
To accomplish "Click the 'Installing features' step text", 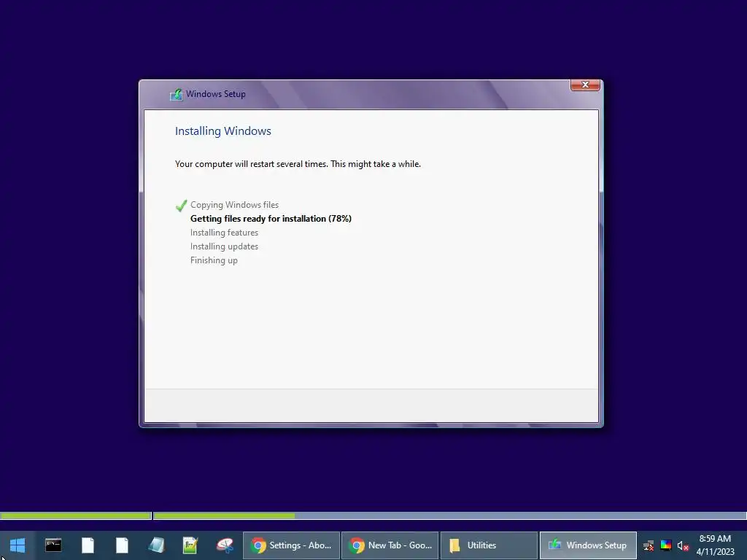I will (224, 233).
